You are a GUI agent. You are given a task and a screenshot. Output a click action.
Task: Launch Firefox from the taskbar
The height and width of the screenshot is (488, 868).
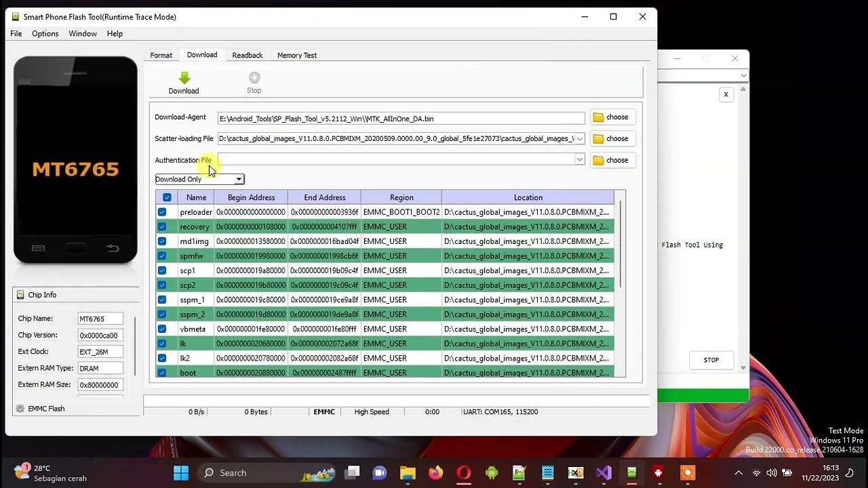(435, 472)
